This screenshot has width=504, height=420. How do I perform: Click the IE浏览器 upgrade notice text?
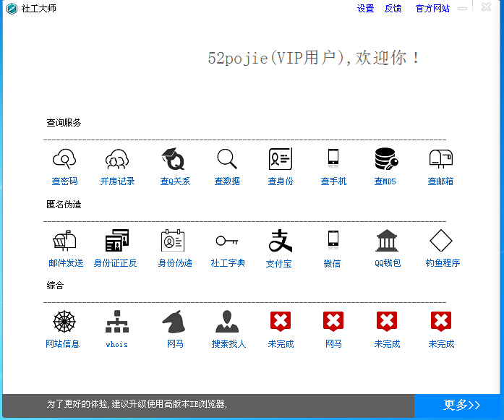point(137,404)
